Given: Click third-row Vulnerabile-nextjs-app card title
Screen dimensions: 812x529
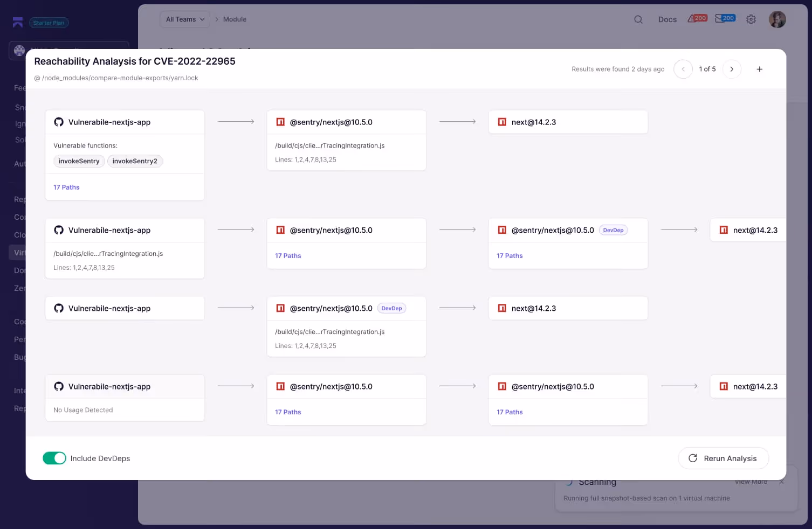Looking at the screenshot, I should (109, 308).
